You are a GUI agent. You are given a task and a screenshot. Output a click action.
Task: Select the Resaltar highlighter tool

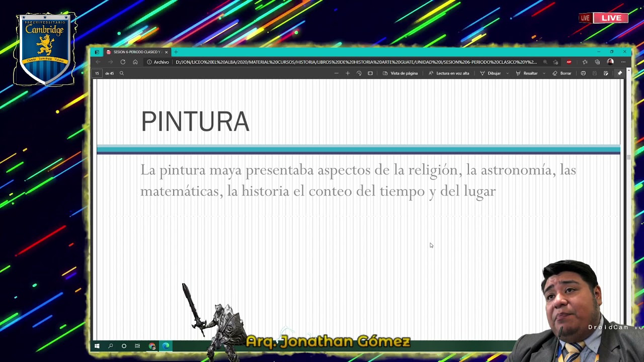(x=527, y=73)
